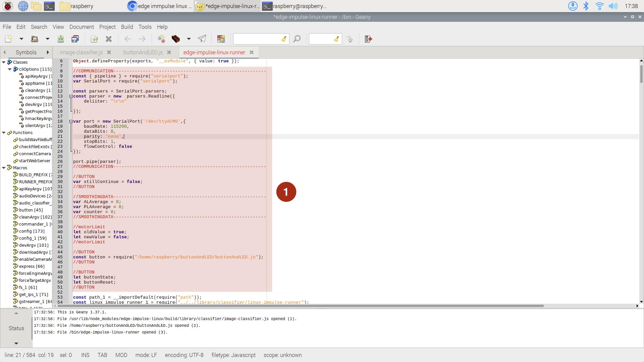644x362 pixels.
Task: Select button [45] macro symbol
Action: (31, 210)
